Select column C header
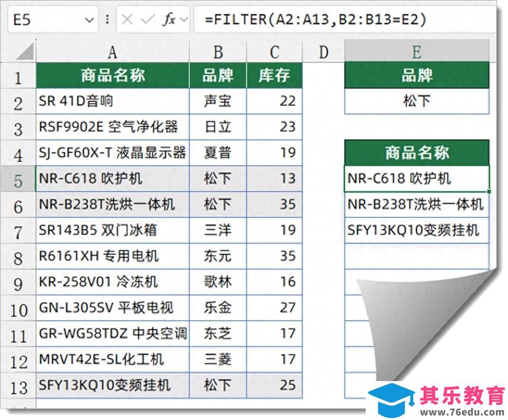This screenshot has height=420, width=508. 275,52
